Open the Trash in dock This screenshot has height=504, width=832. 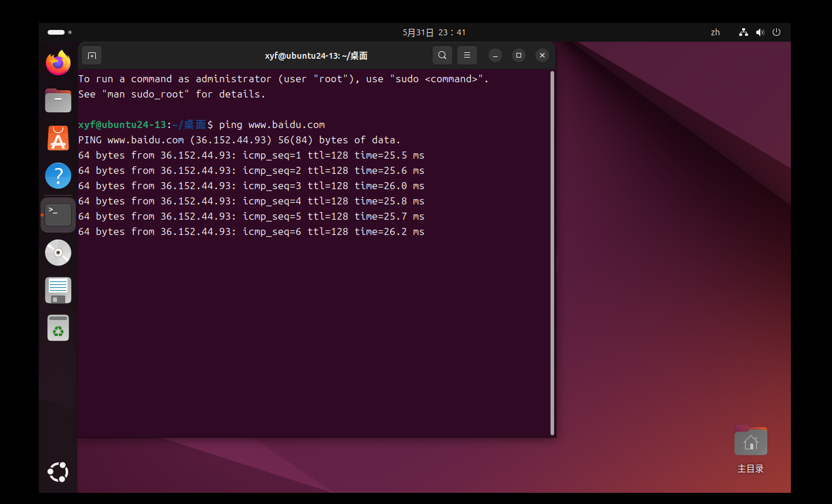click(58, 328)
